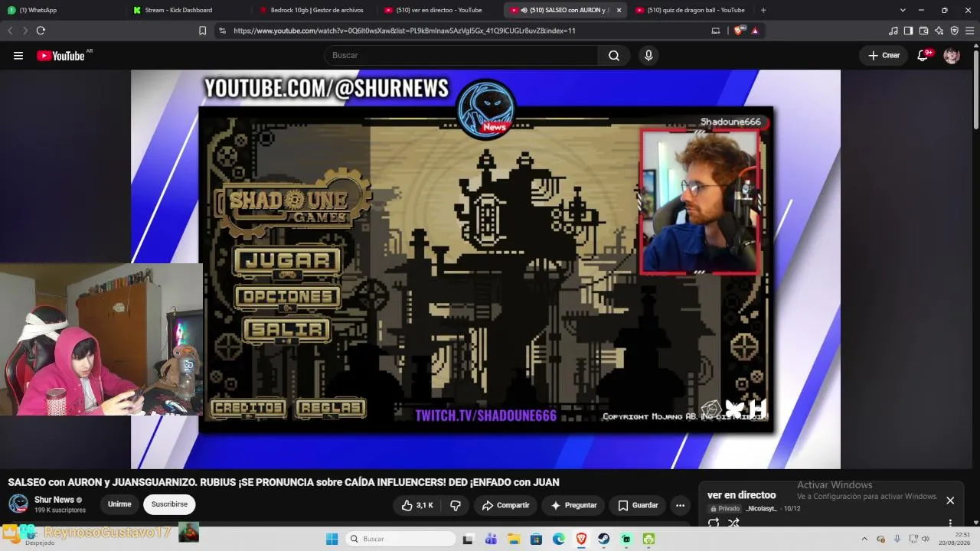Open the Leo AI sparkle icon
The width and height of the screenshot is (980, 551).
click(939, 31)
